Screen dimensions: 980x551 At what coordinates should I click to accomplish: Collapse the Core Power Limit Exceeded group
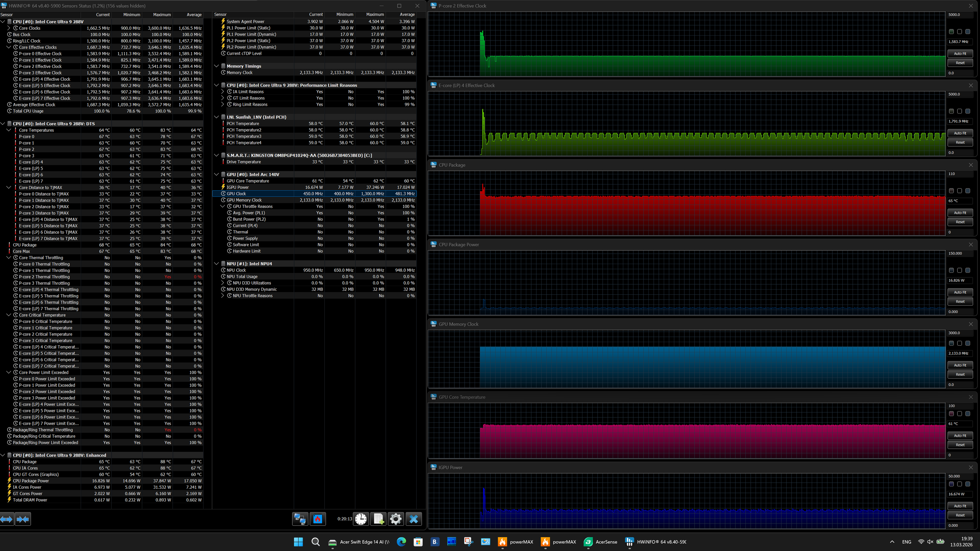[9, 372]
